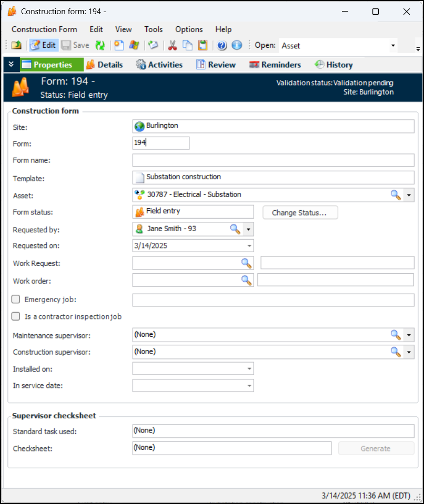
Task: Click the Checksheet field
Action: [231, 448]
